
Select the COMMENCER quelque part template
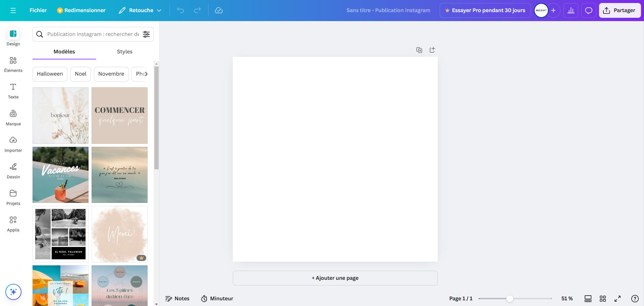(x=119, y=116)
